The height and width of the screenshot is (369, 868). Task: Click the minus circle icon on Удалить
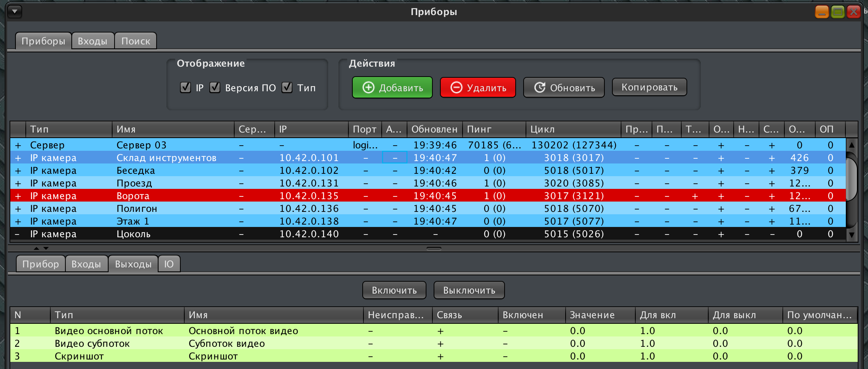(x=456, y=87)
